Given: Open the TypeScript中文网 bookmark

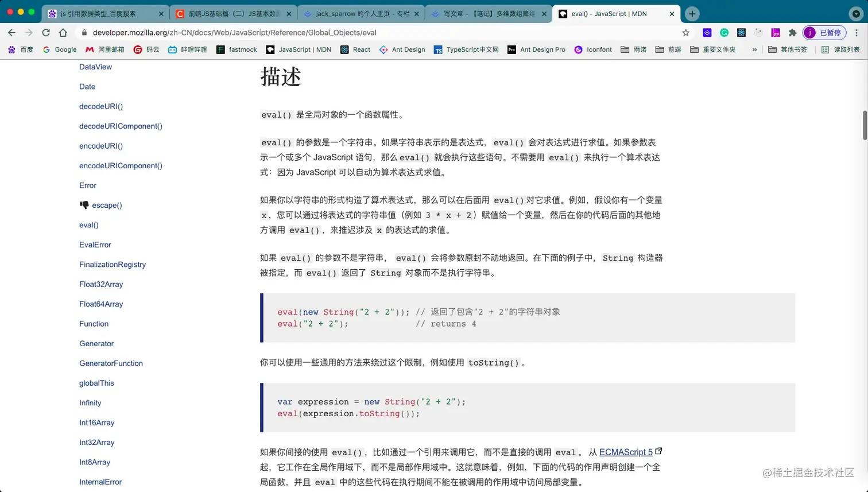Looking at the screenshot, I should click(x=466, y=50).
